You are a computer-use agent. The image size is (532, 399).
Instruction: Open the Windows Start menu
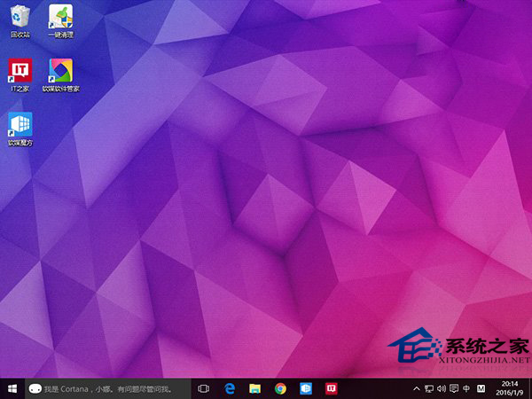[x=12, y=388]
